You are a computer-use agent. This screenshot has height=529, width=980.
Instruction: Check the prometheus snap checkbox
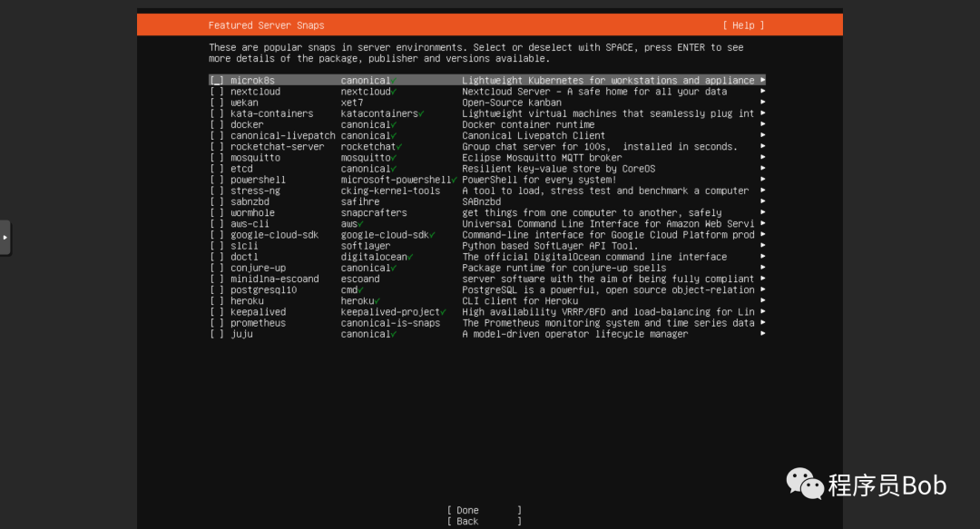217,323
